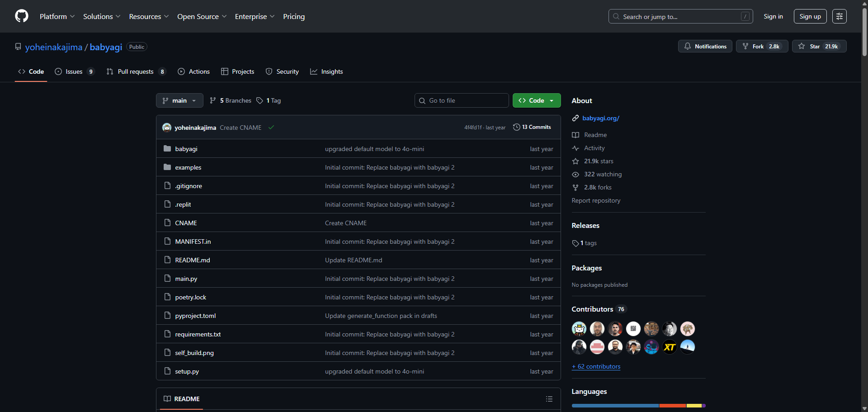868x412 pixels.
Task: Click the blue Languages bar segment
Action: 615,406
